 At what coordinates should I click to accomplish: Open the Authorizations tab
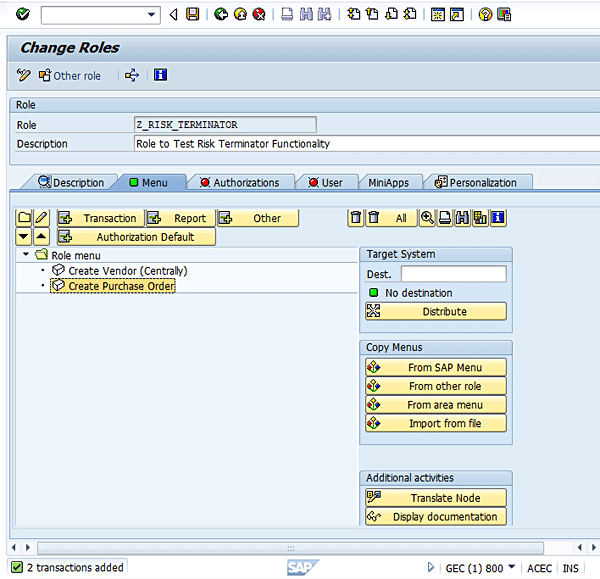[x=240, y=183]
